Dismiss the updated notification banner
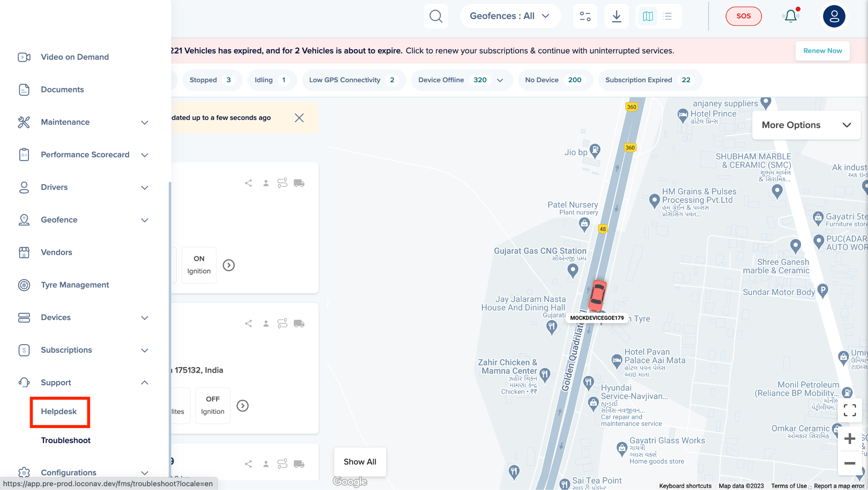The image size is (868, 490). [299, 118]
